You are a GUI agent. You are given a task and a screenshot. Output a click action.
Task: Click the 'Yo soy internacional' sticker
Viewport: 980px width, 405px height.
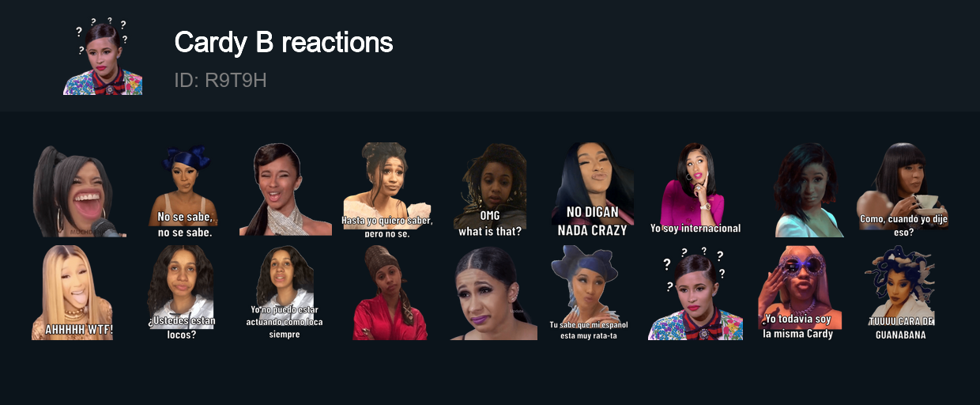pyautogui.click(x=695, y=190)
